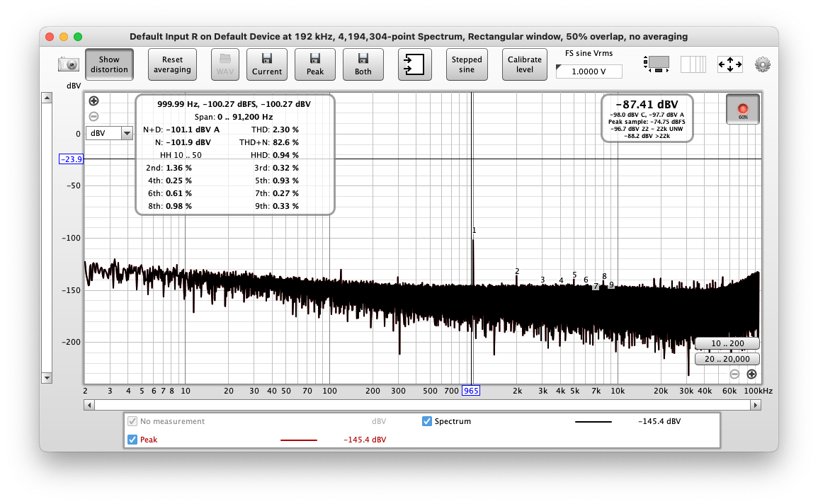Click the vertical scrollbar down arrow
The image size is (818, 504).
[47, 378]
